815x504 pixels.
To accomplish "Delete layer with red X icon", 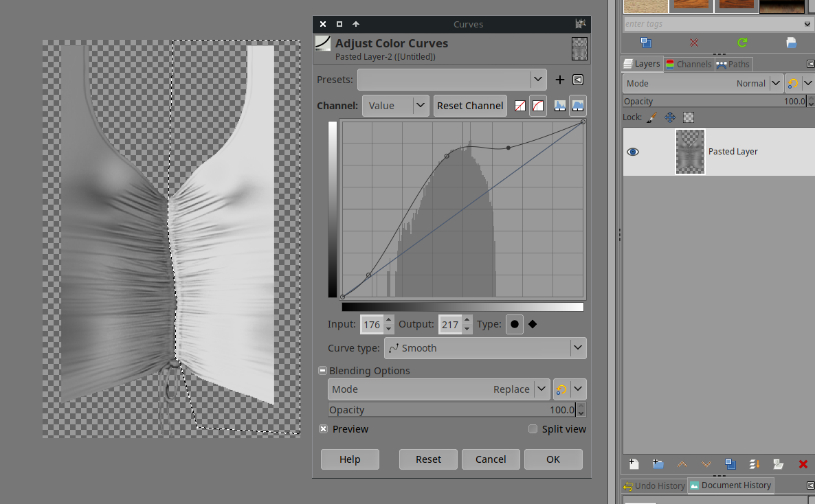I will [803, 464].
